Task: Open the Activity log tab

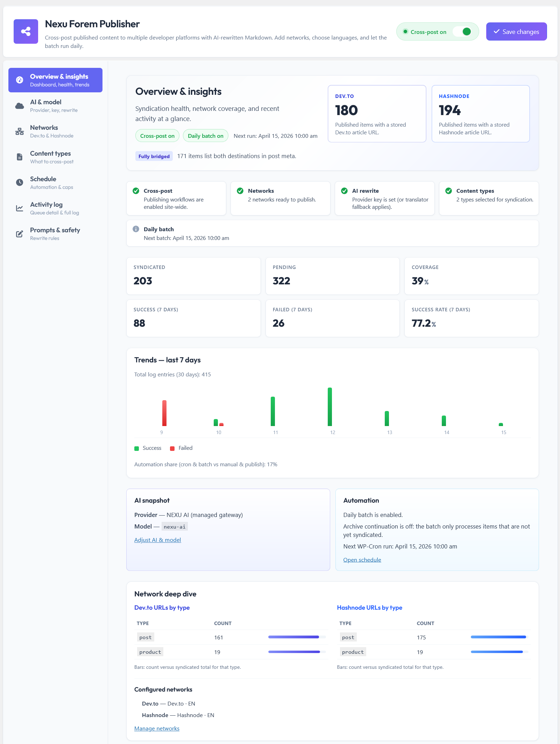Action: [55, 208]
